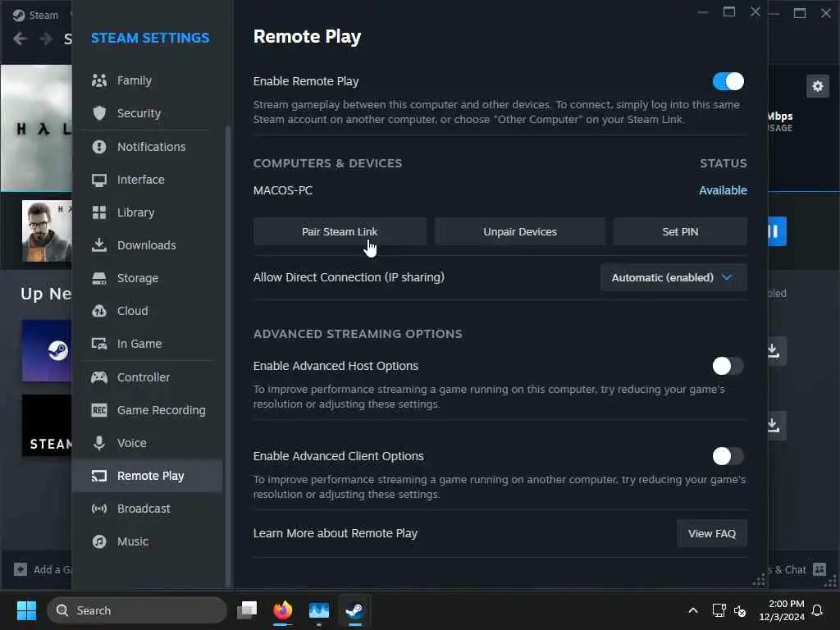Go to Downloads settings
The height and width of the screenshot is (630, 840).
[148, 245]
